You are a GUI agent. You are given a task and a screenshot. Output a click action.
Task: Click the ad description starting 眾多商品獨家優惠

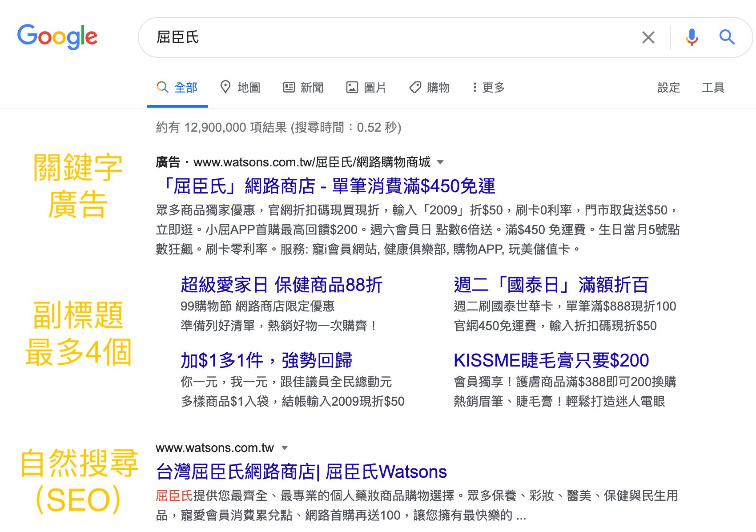(x=418, y=230)
